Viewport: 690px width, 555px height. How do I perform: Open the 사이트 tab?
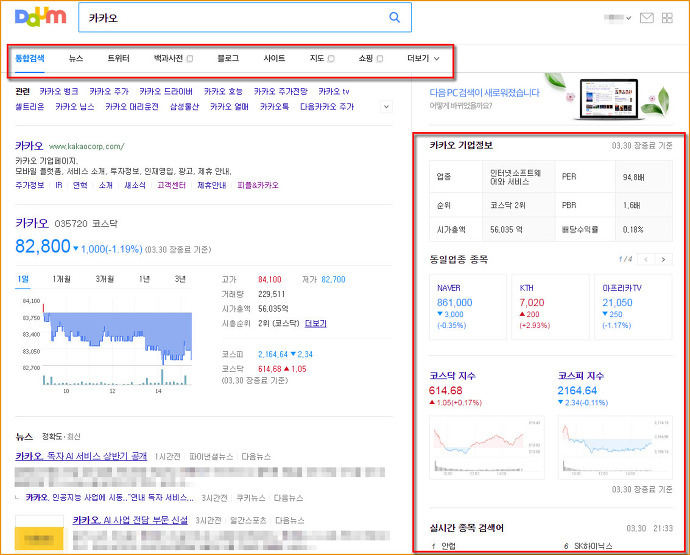point(274,58)
